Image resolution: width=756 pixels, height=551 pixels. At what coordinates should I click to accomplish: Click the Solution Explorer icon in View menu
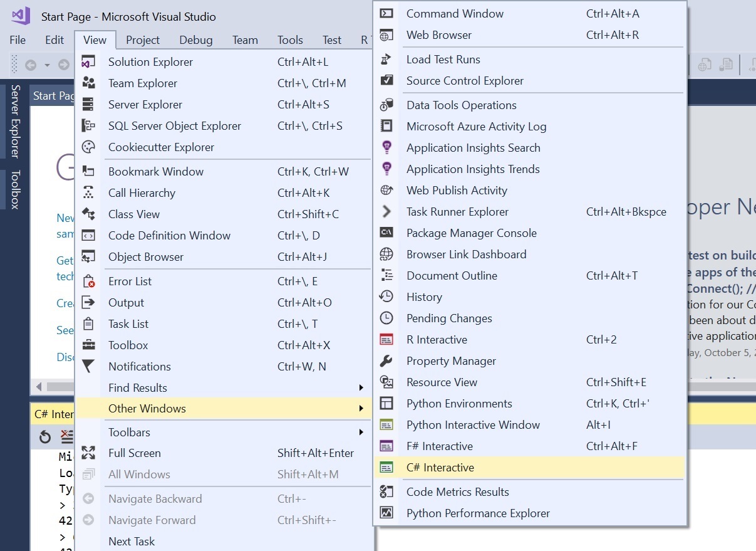coord(88,62)
